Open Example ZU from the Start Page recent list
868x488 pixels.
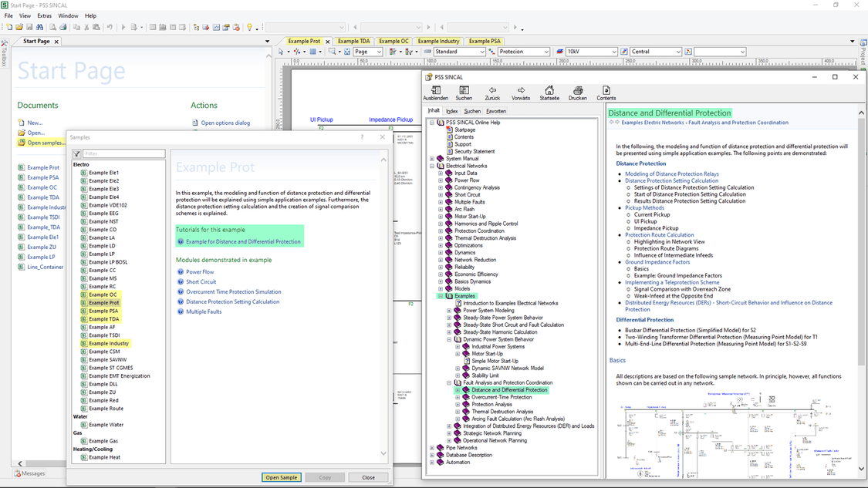42,247
